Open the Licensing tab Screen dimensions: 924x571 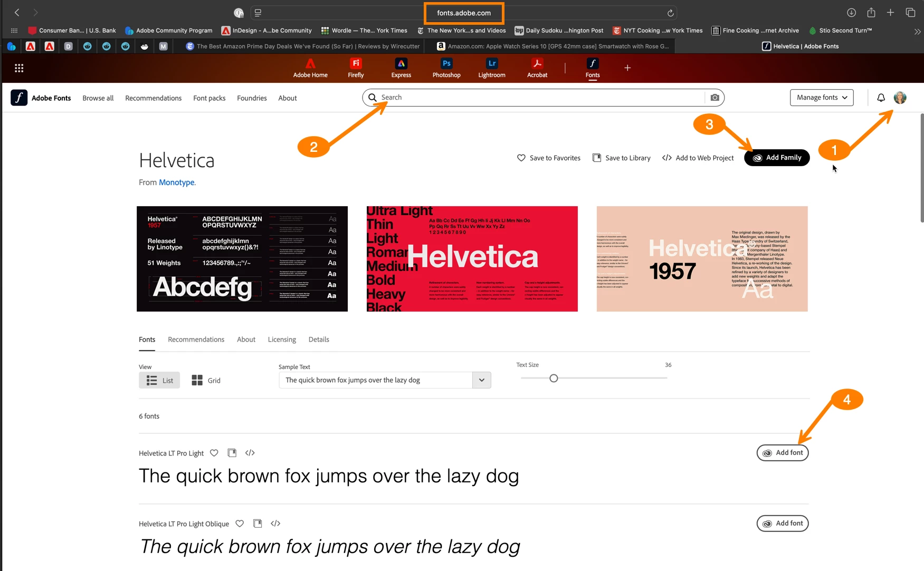pyautogui.click(x=282, y=340)
